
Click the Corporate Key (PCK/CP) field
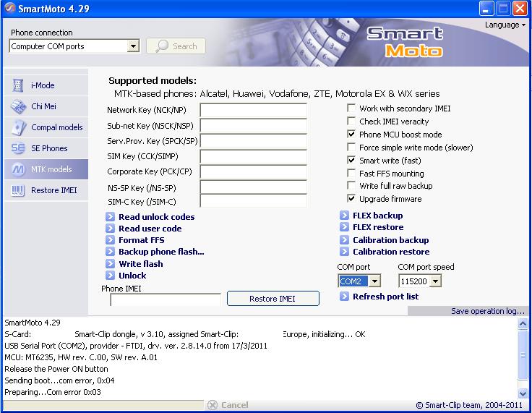point(254,171)
